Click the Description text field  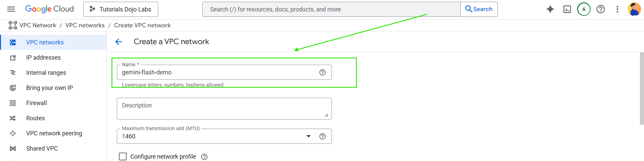pyautogui.click(x=224, y=108)
